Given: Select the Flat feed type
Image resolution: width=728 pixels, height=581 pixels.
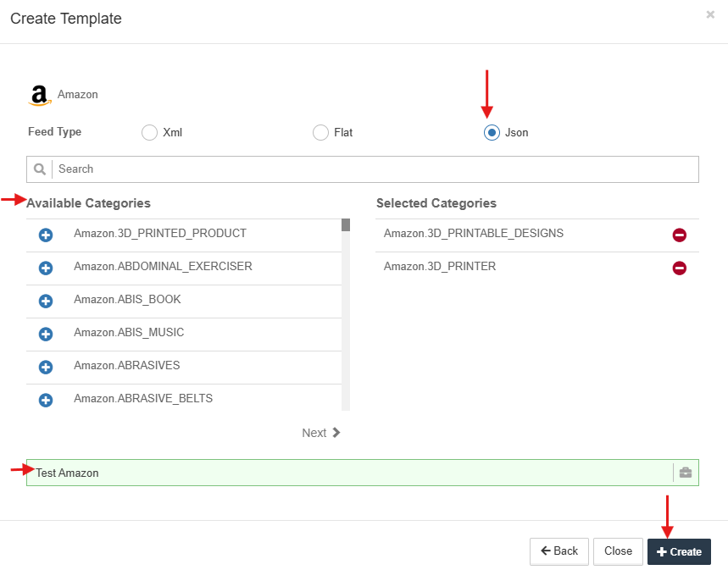Looking at the screenshot, I should pyautogui.click(x=320, y=132).
